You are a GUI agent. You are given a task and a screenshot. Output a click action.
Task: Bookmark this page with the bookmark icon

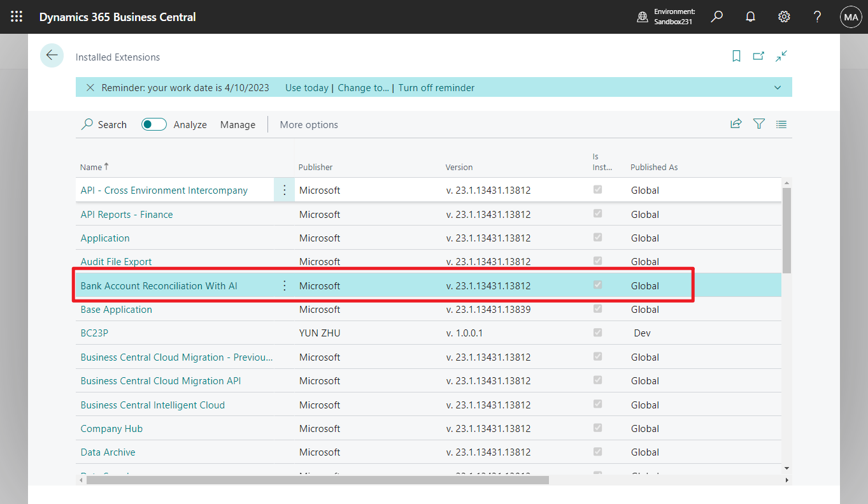[x=736, y=56]
